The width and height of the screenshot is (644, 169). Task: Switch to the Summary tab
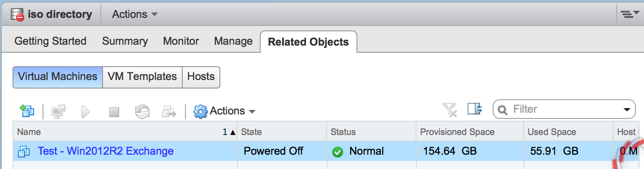coord(125,41)
